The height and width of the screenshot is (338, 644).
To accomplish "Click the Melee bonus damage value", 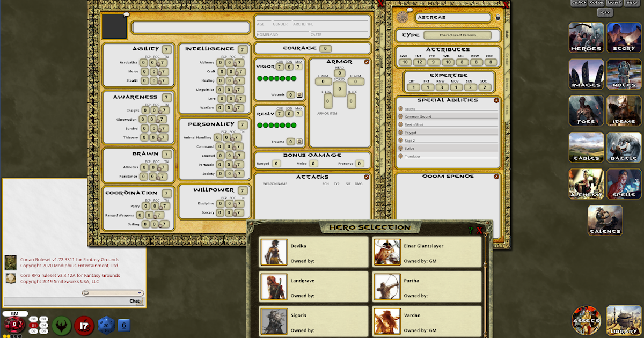I will [x=313, y=164].
